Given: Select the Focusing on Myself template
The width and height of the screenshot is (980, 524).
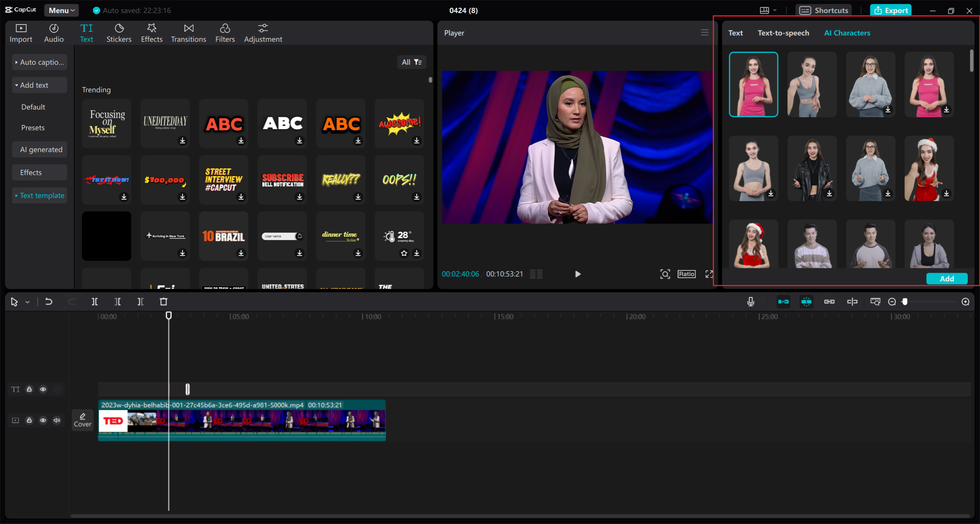Looking at the screenshot, I should [106, 123].
